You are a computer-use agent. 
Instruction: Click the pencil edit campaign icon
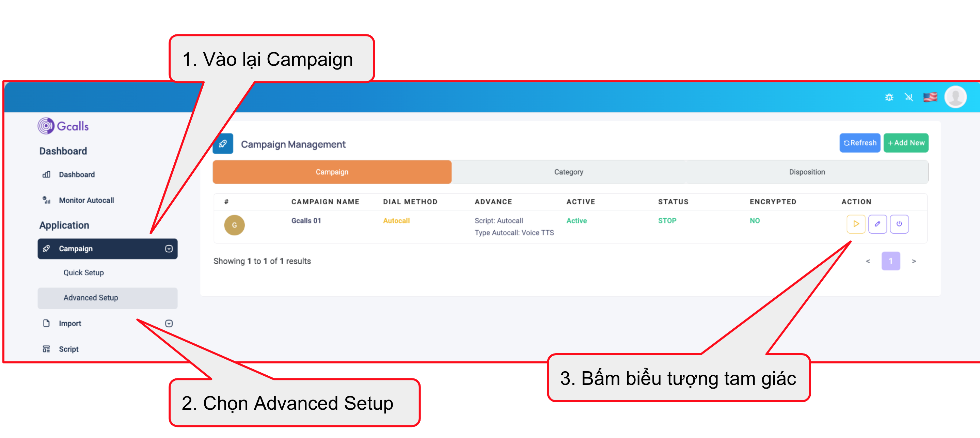tap(877, 224)
